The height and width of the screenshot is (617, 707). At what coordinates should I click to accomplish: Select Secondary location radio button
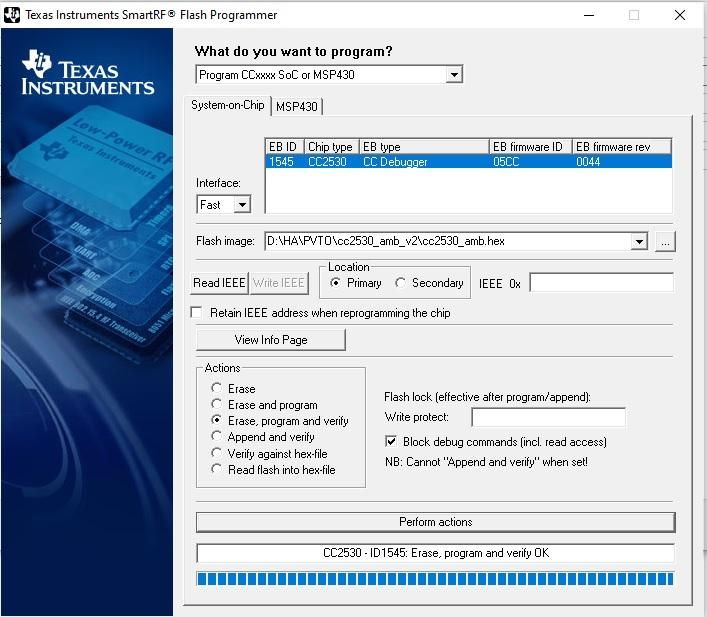pos(400,283)
